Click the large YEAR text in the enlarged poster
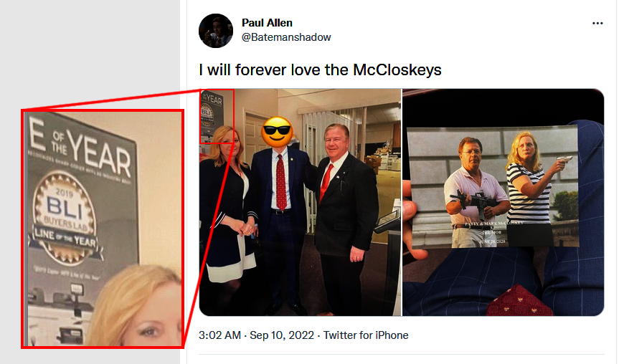Screen dimensions: 624x364 pos(99,154)
